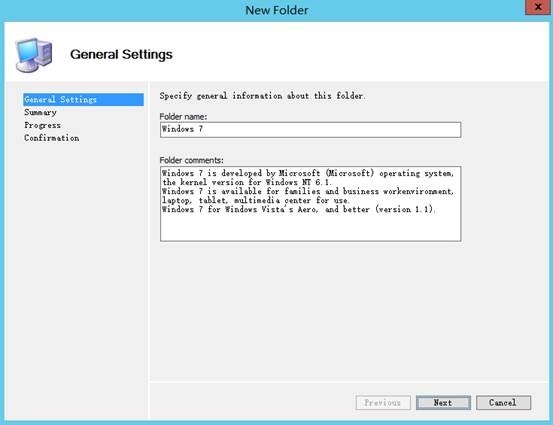
Task: Click the New Folder title bar text
Action: (x=277, y=10)
